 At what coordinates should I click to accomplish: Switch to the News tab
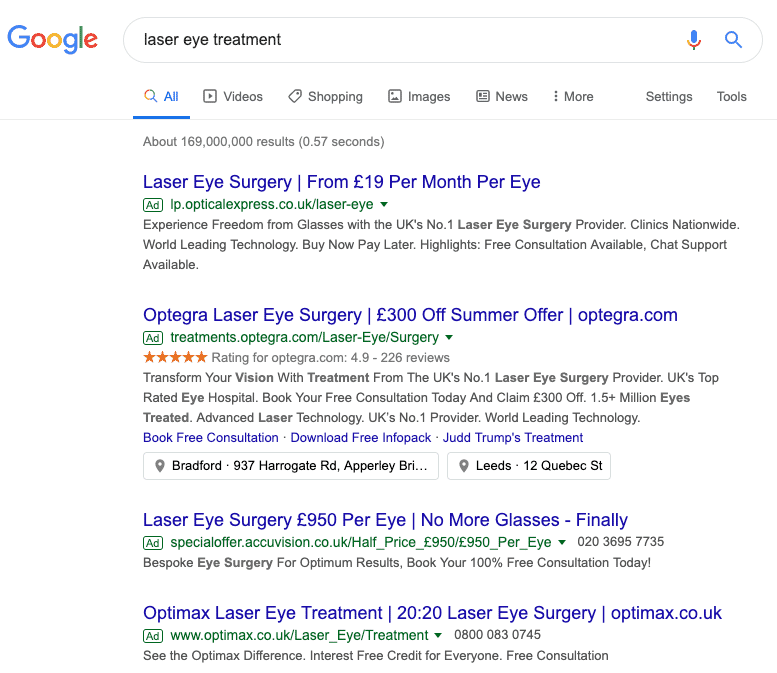[x=501, y=97]
